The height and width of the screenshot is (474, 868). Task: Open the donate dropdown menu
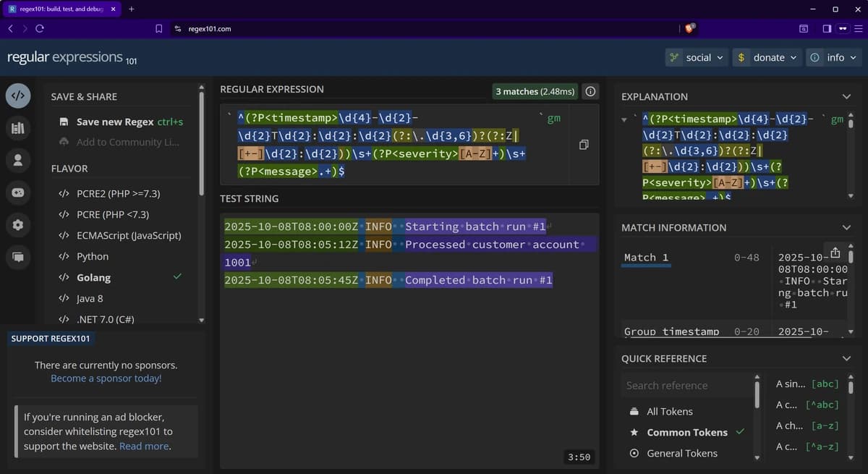coord(767,57)
